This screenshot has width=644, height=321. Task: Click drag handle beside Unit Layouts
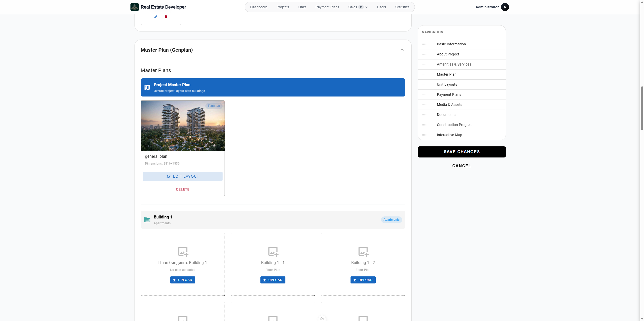[424, 85]
